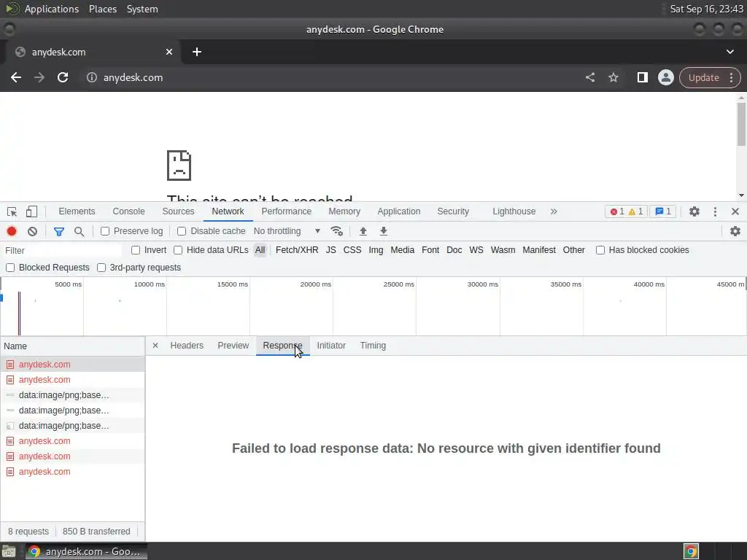Click the Chrome icon in system tray
This screenshot has width=747, height=560.
pyautogui.click(x=691, y=551)
